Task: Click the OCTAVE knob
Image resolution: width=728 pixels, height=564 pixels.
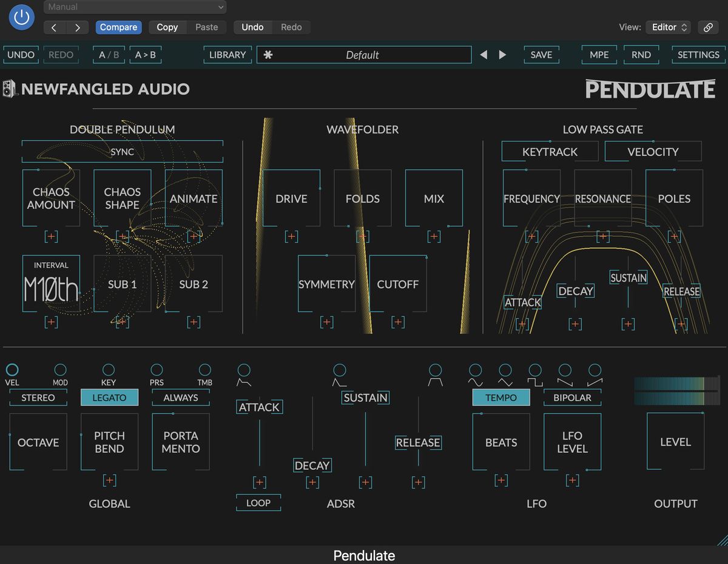Action: tap(38, 442)
